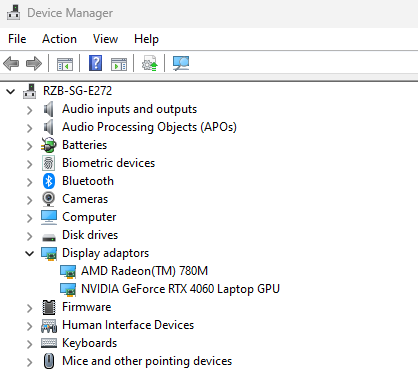Image resolution: width=418 pixels, height=374 pixels.
Task: Expand the Biometric devices category
Action: click(30, 164)
